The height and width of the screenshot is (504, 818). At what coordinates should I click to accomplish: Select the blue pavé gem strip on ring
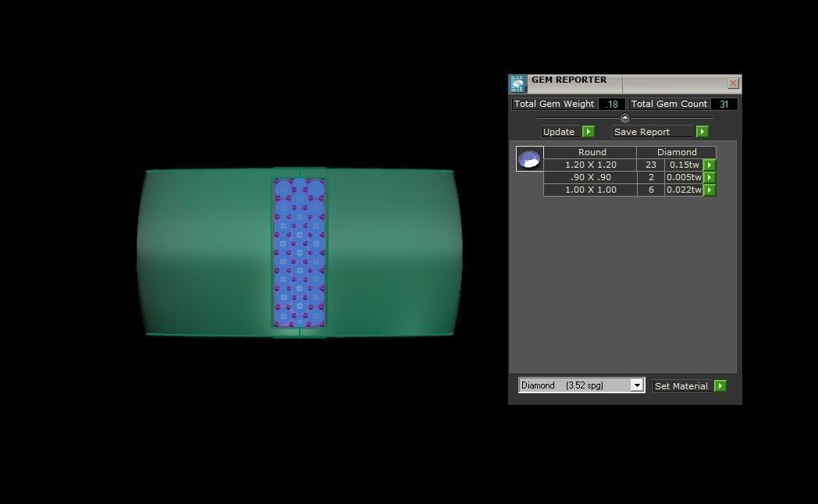(x=300, y=253)
